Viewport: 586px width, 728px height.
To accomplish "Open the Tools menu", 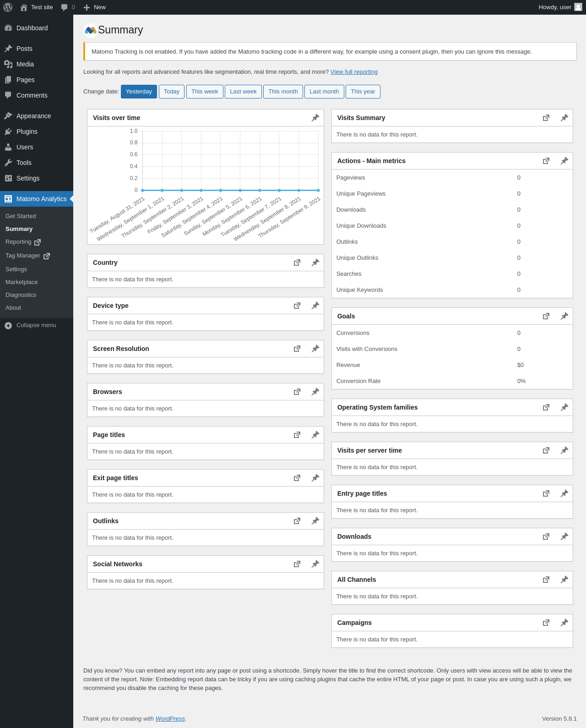I will [37, 163].
